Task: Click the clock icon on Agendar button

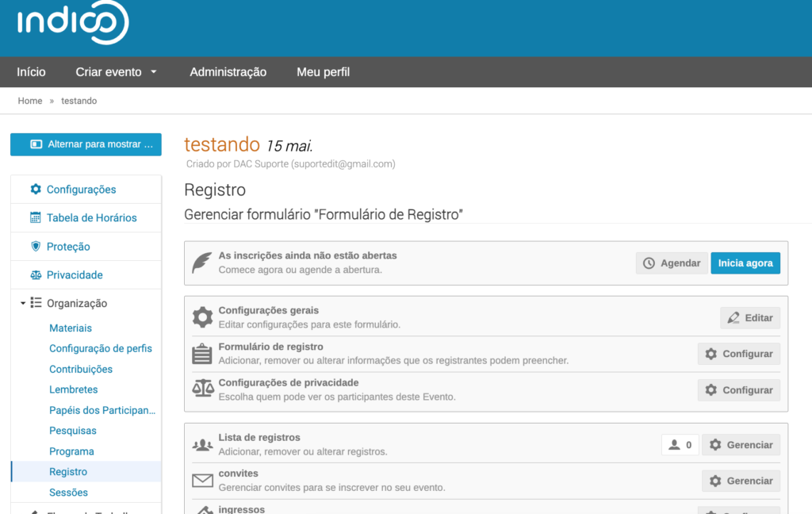Action: 649,263
